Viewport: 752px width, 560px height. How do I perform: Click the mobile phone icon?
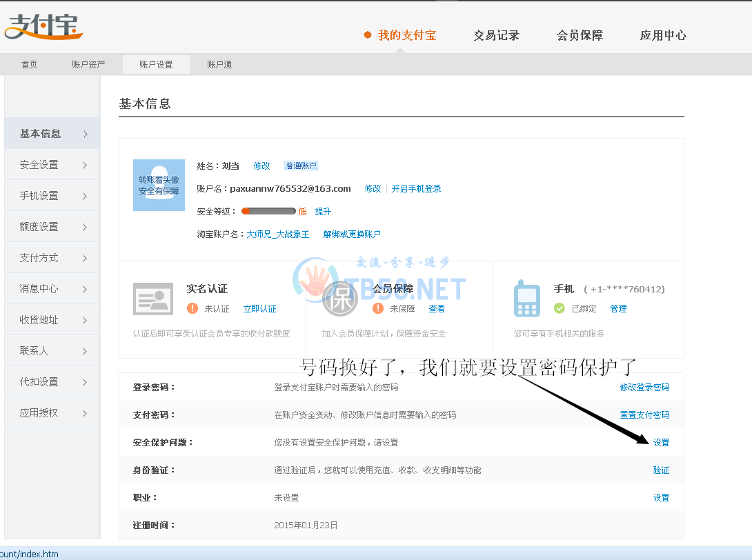[x=526, y=299]
